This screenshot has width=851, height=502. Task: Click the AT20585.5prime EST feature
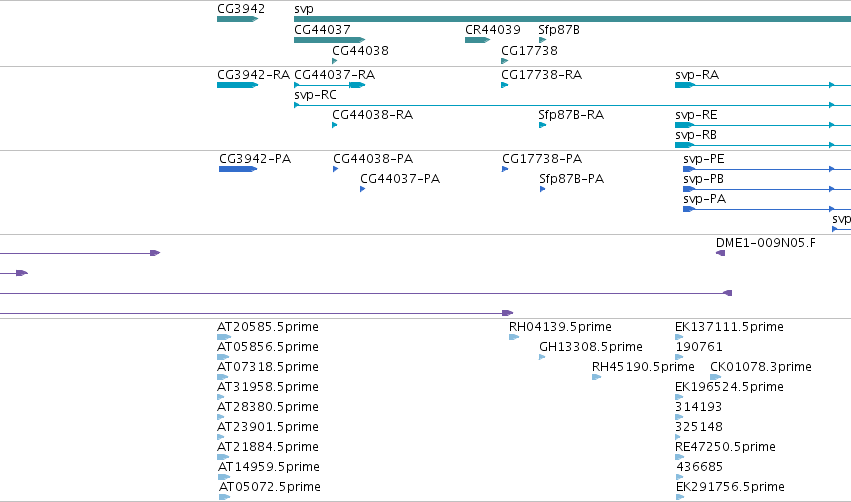pos(224,337)
